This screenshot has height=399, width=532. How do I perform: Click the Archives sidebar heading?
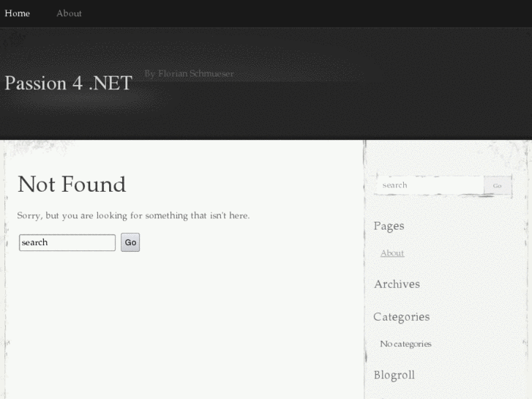click(x=397, y=284)
